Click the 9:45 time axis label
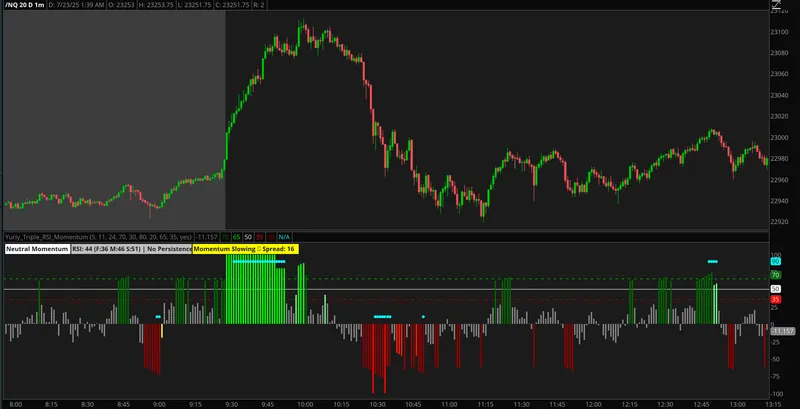The width and height of the screenshot is (800, 409). 268,404
